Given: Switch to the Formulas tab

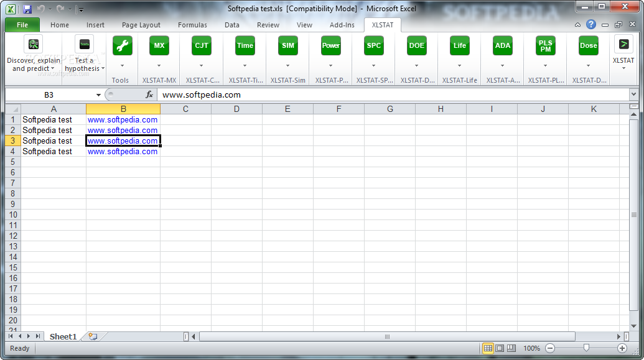Looking at the screenshot, I should point(192,25).
